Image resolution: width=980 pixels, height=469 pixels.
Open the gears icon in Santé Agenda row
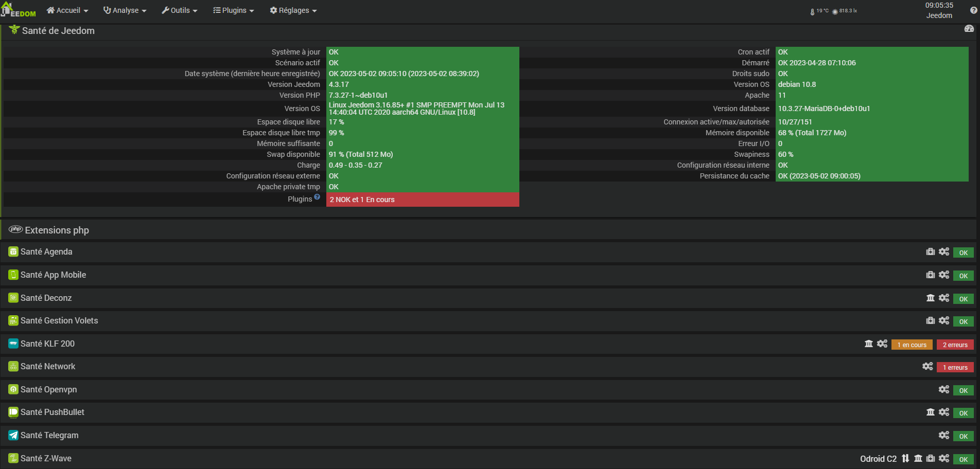pyautogui.click(x=944, y=251)
